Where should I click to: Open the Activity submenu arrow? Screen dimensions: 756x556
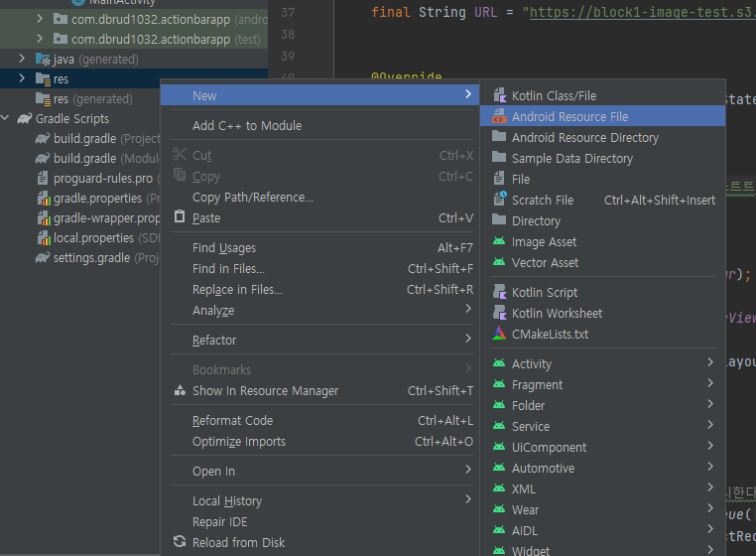tap(710, 362)
